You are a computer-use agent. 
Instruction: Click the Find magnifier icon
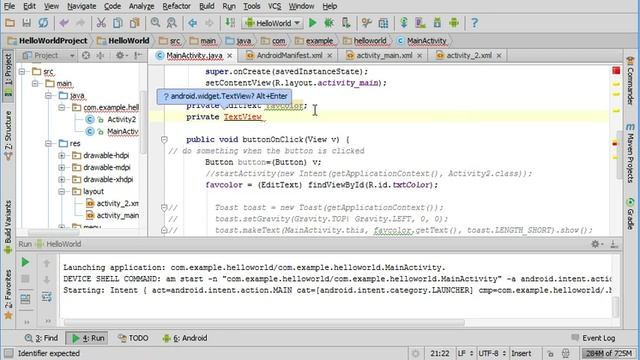[x=155, y=23]
